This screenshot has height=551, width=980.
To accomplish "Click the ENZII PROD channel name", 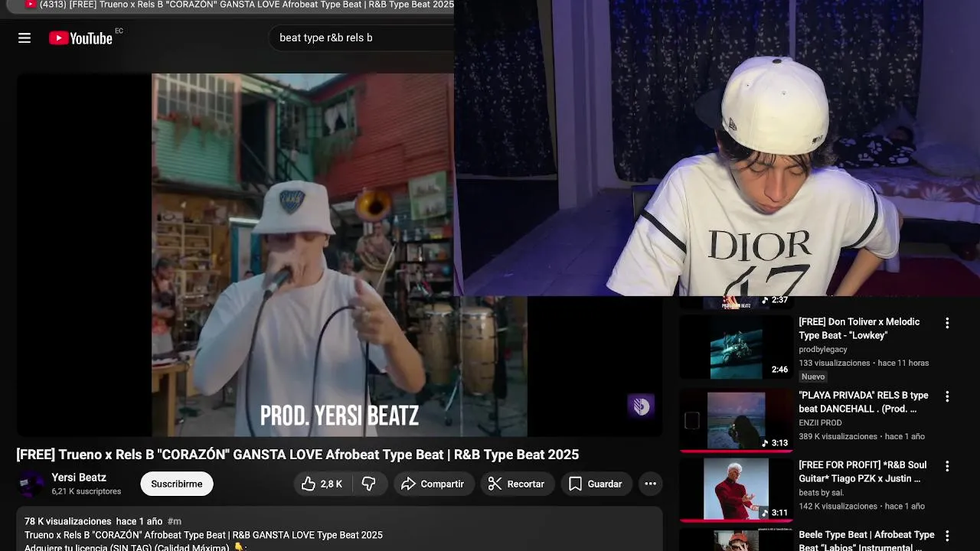I will click(x=820, y=422).
